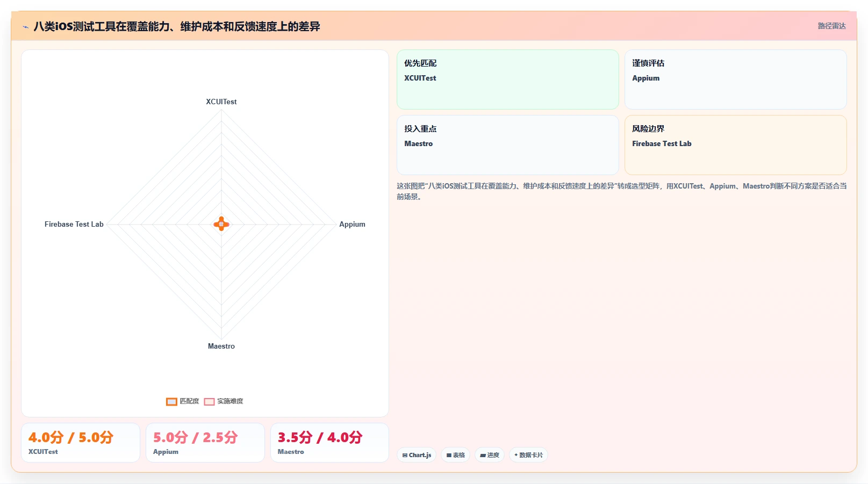Select the 谨慎评估 Appium card

click(735, 80)
